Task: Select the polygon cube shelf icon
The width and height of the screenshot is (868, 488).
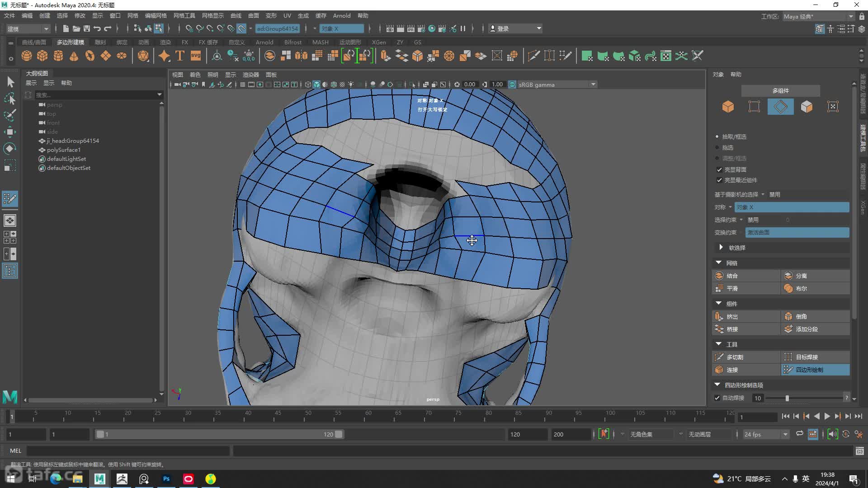Action: (42, 56)
